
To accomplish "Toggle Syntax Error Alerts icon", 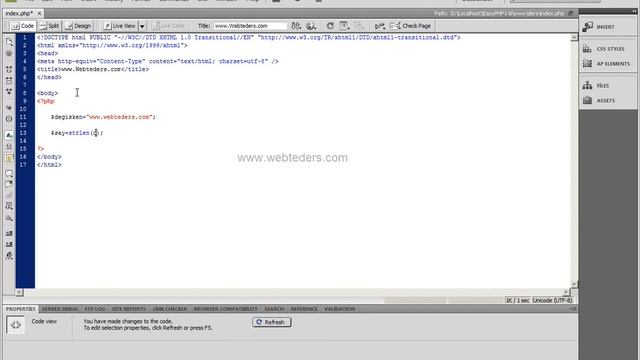I will [x=9, y=158].
